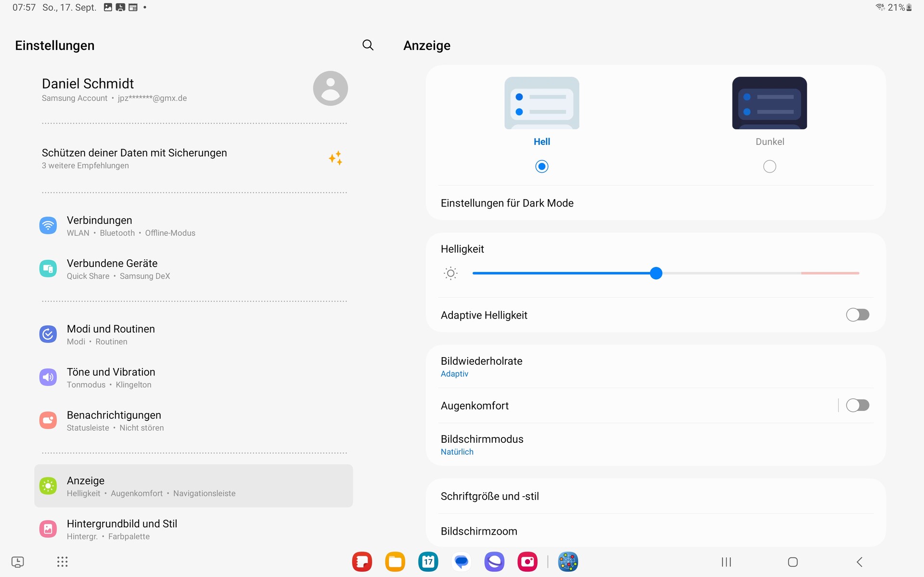
Task: Launch the calendar app in taskbar
Action: tap(428, 562)
